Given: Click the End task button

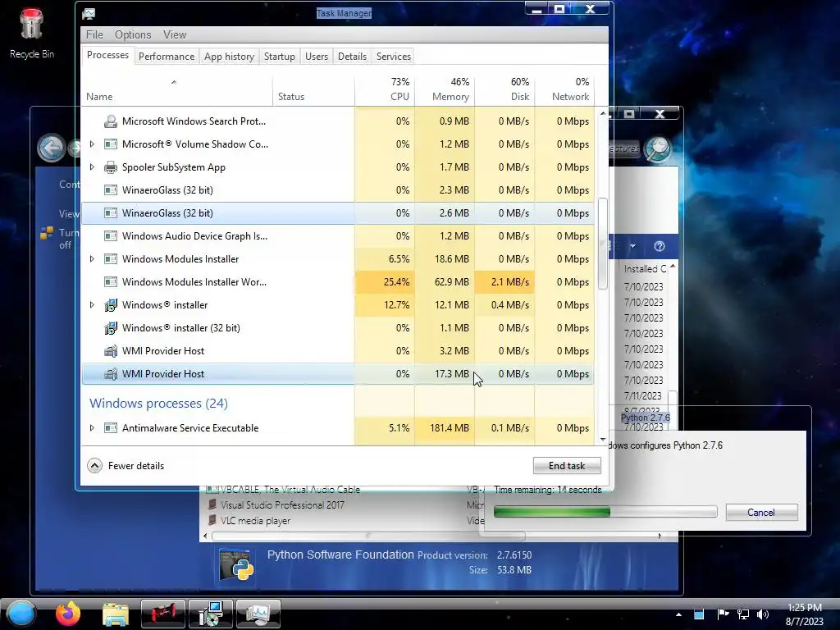Looking at the screenshot, I should 567,466.
